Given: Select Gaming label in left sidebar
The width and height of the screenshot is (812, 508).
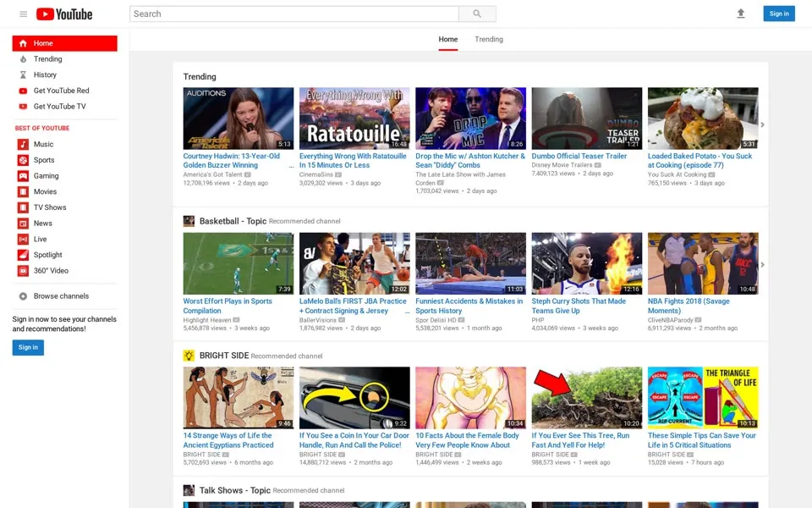Looking at the screenshot, I should coord(46,176).
